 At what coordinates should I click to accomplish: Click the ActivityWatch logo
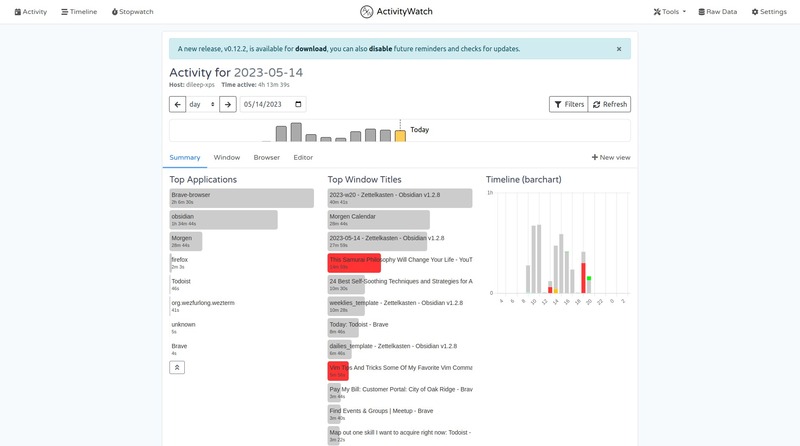tap(396, 12)
